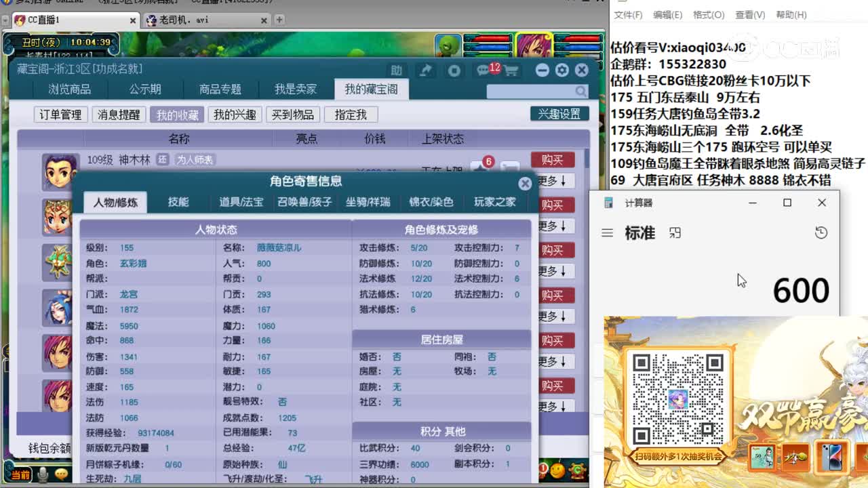The height and width of the screenshot is (488, 868).
Task: Open Notepad 查看(V) menu
Action: click(x=750, y=15)
